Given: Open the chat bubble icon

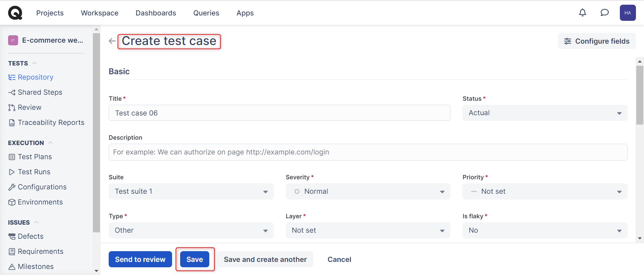Looking at the screenshot, I should coord(604,13).
